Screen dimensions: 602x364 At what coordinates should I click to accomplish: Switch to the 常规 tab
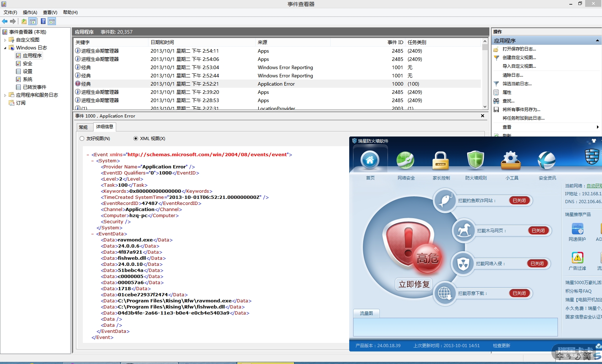(84, 127)
